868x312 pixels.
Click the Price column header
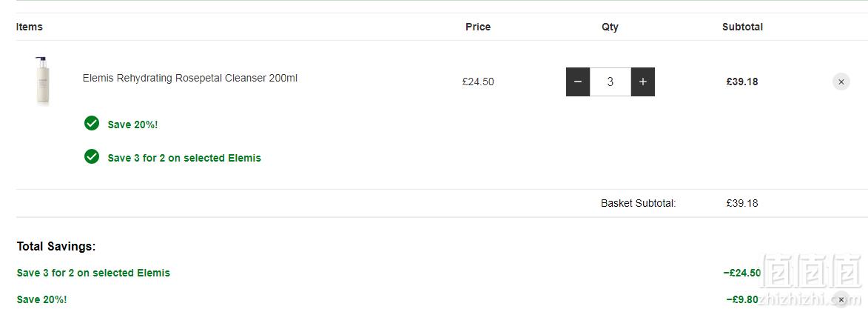[478, 27]
